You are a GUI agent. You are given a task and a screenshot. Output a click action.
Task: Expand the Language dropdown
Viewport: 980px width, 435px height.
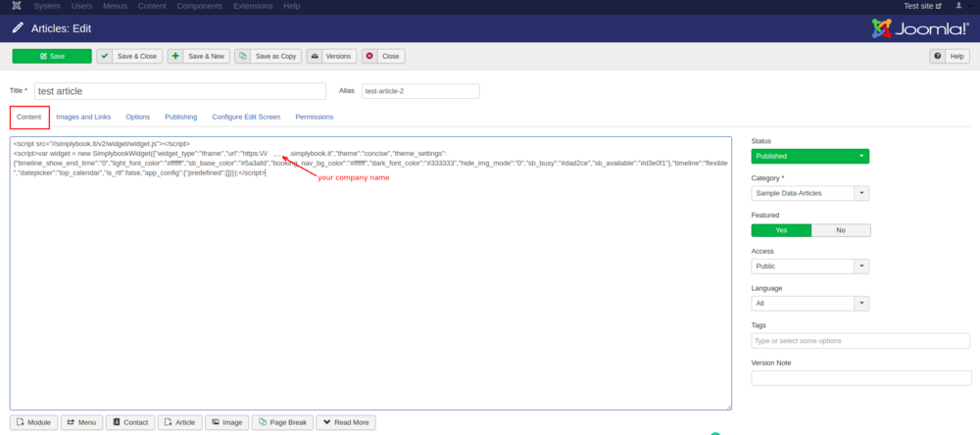pyautogui.click(x=809, y=303)
